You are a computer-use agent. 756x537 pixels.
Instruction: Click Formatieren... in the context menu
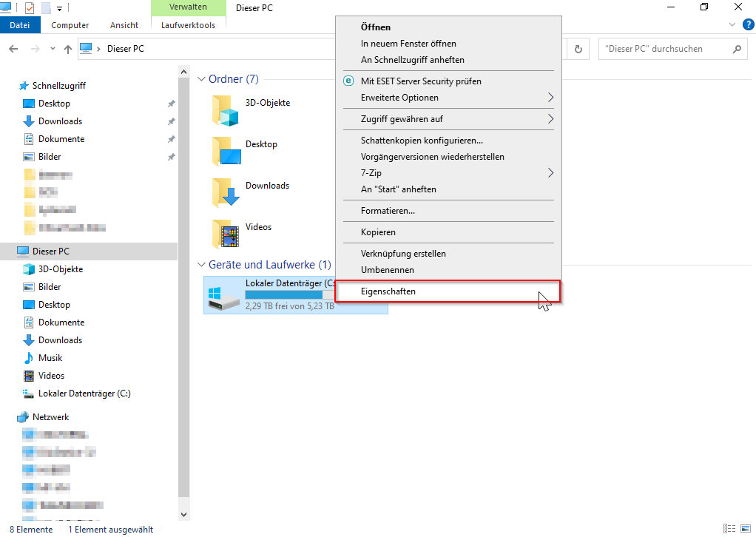click(388, 211)
